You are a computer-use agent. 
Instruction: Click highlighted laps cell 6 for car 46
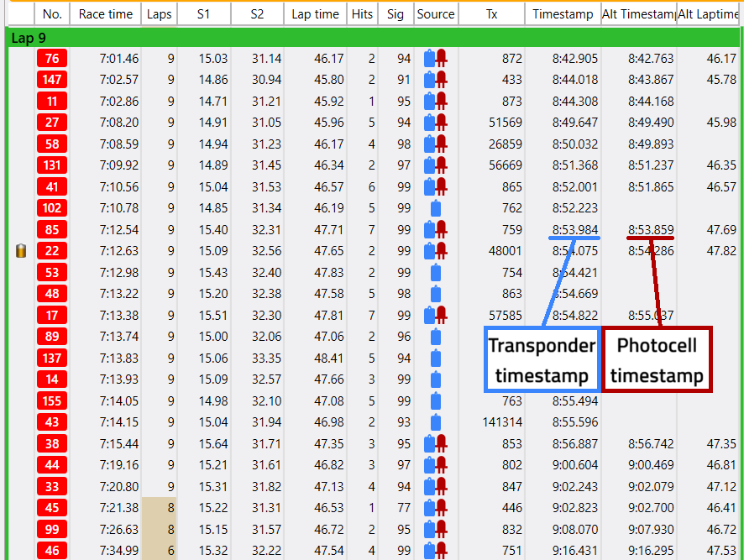(160, 551)
